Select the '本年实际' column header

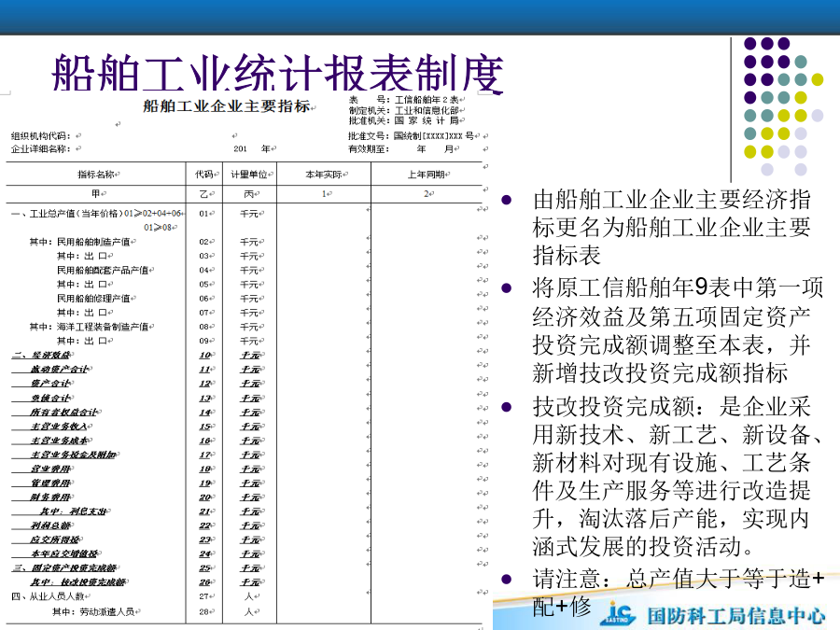coord(324,175)
